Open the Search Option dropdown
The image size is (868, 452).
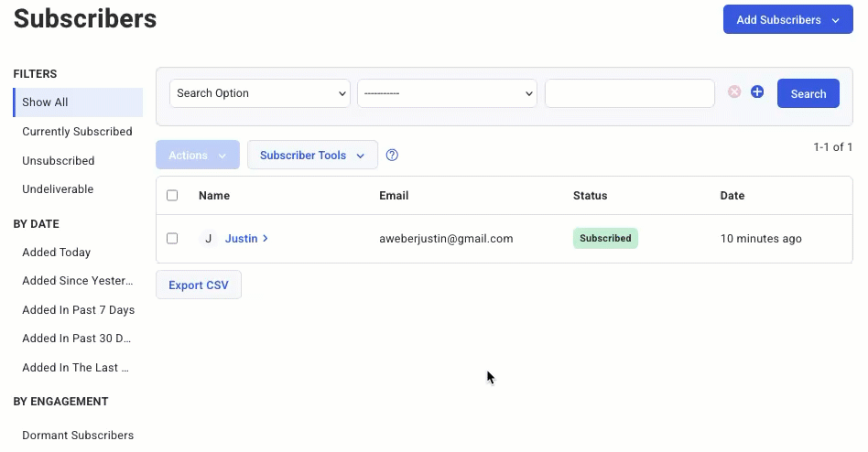(x=260, y=93)
